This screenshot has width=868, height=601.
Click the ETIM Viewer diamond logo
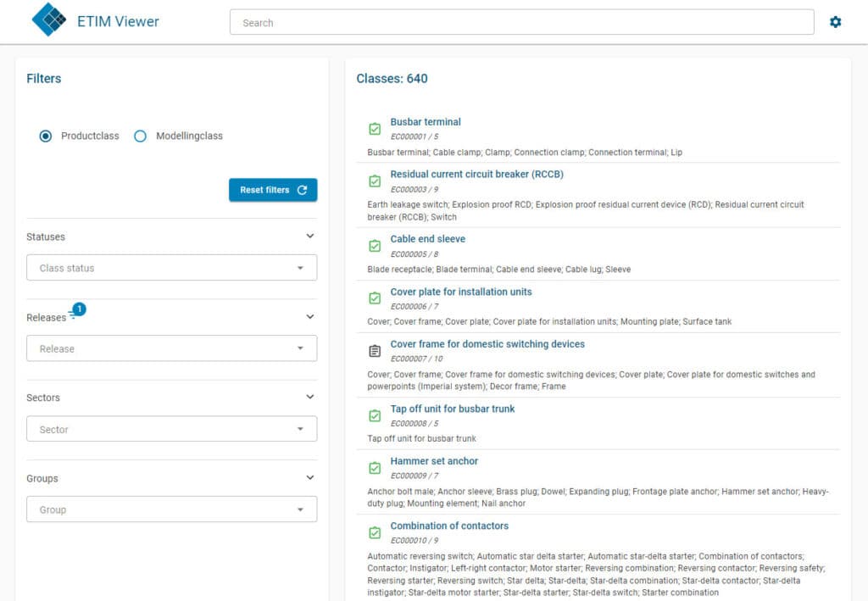click(x=48, y=20)
